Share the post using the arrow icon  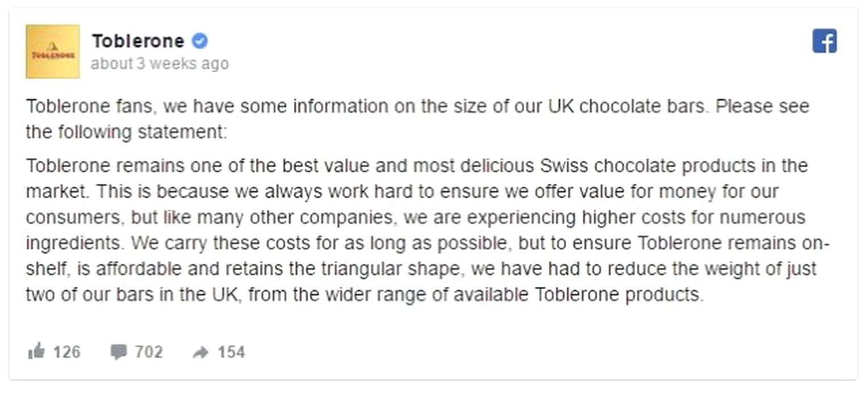click(x=200, y=352)
